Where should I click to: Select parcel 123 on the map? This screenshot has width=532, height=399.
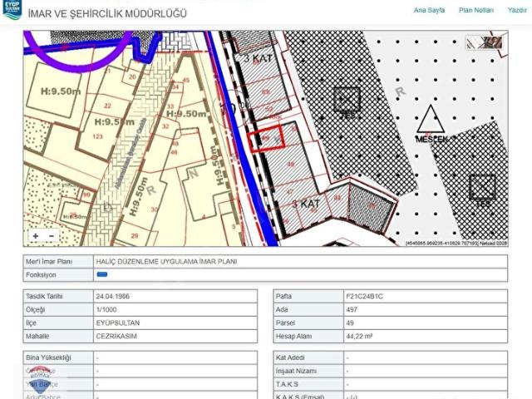98,136
